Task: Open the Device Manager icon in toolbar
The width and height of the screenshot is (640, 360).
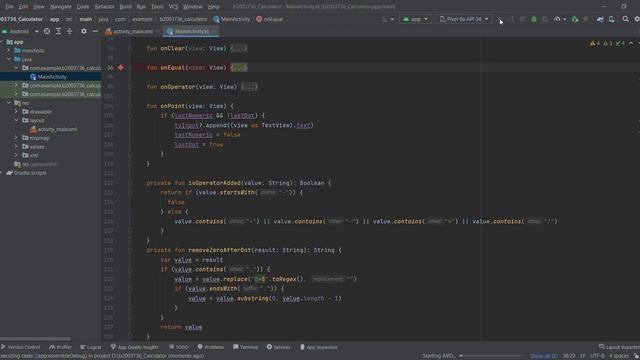Action: [611, 19]
